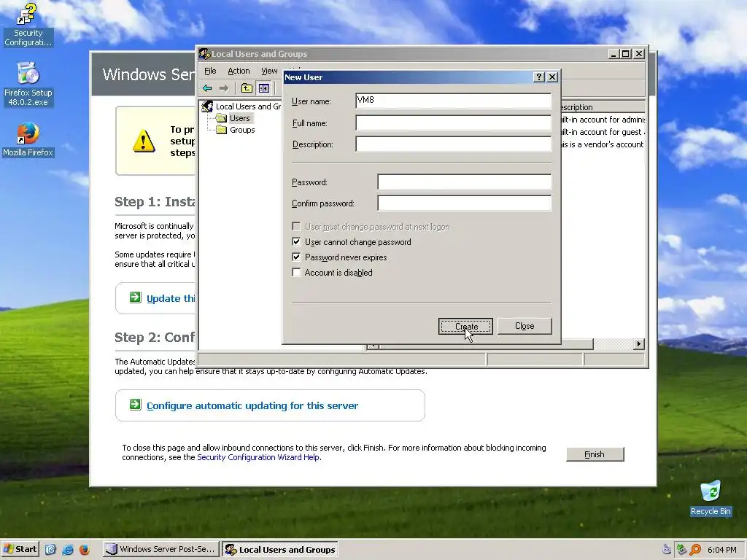Click the Update this server link
This screenshot has width=747, height=560.
click(x=171, y=298)
